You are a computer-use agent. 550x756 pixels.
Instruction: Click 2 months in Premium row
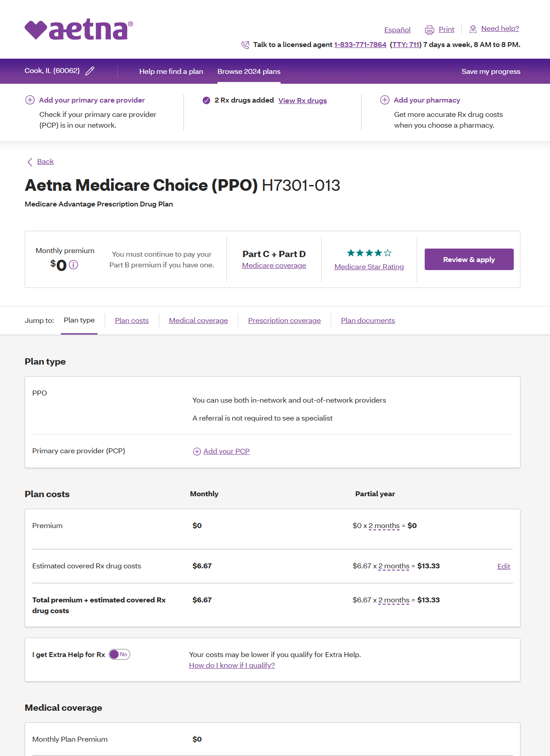[x=384, y=526]
